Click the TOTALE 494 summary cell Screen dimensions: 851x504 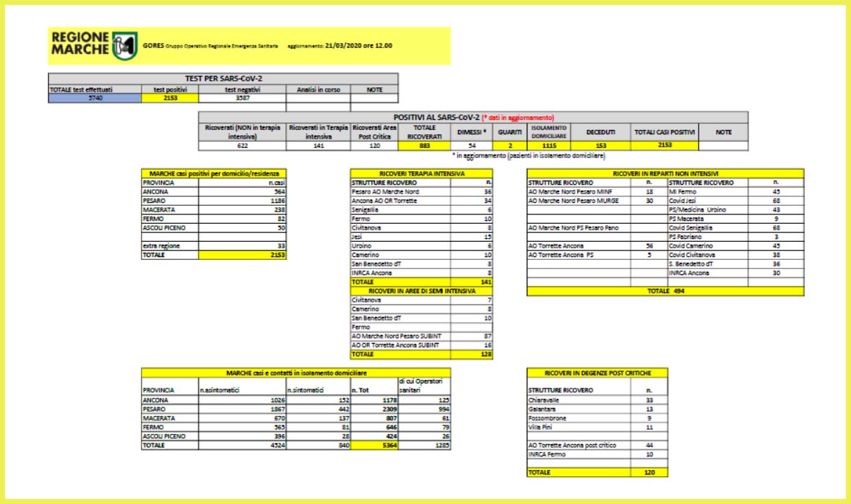click(x=665, y=291)
